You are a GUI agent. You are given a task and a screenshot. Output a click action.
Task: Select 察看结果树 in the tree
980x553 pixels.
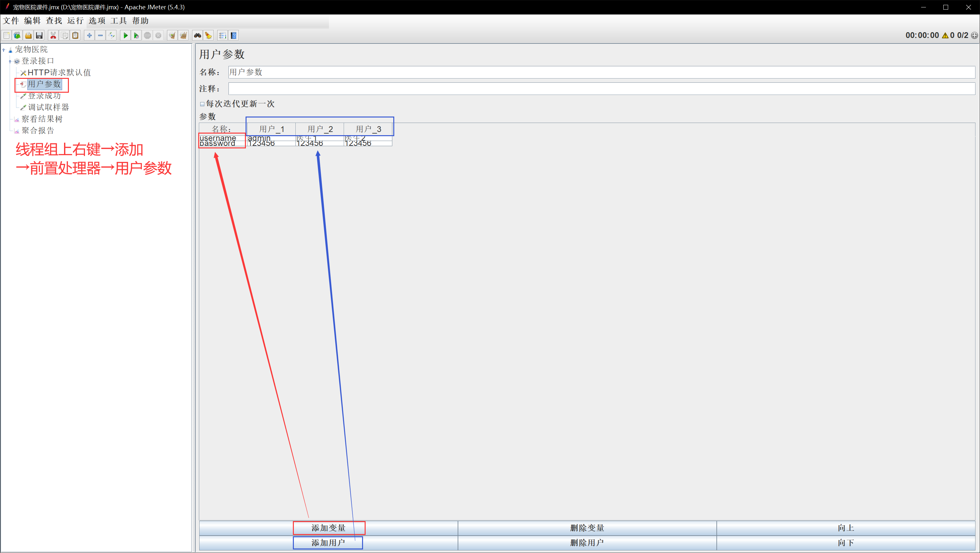[x=42, y=119]
